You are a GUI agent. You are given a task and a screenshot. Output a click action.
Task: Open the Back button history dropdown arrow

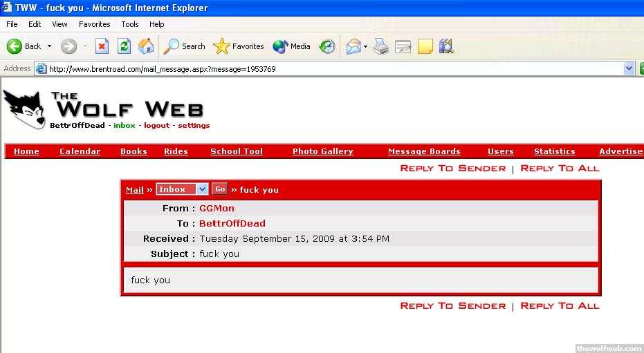(x=49, y=46)
